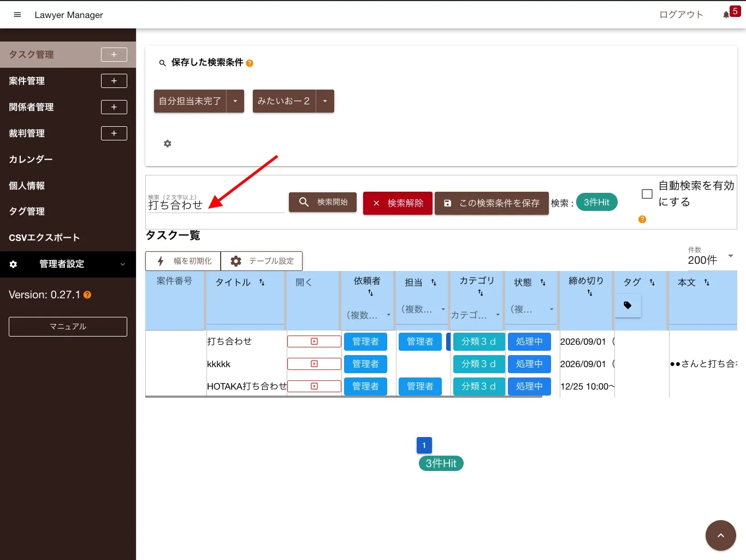This screenshot has height=560, width=746.
Task: Sort by タイトル column arrows
Action: pos(262,282)
